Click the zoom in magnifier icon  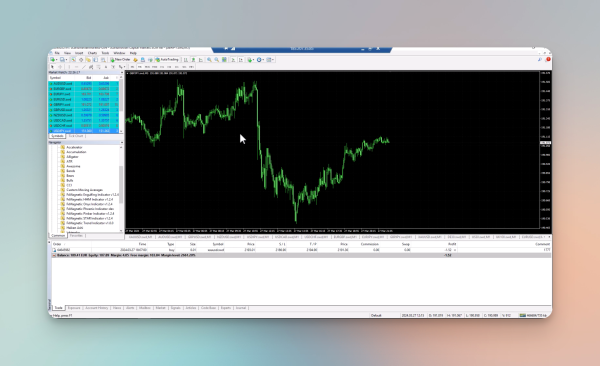pyautogui.click(x=209, y=60)
